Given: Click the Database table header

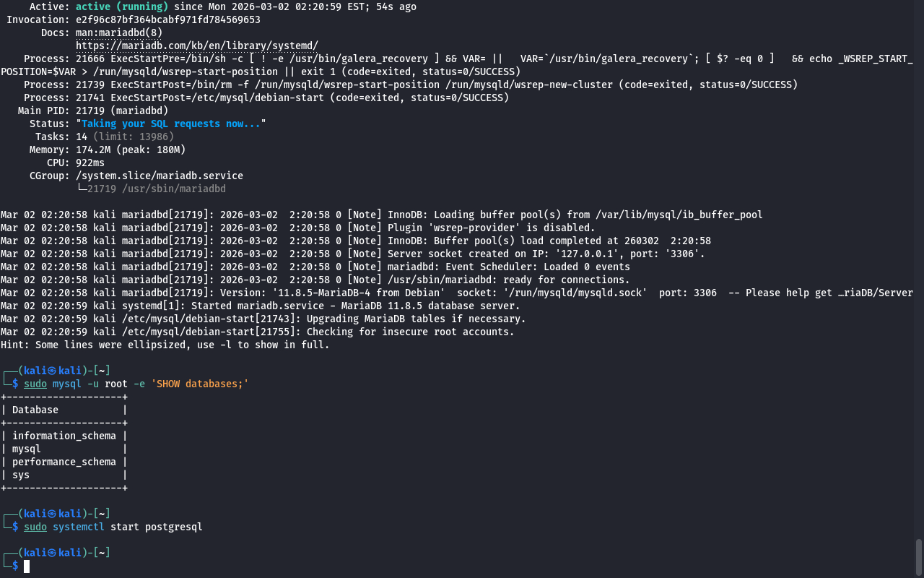Looking at the screenshot, I should coord(35,410).
